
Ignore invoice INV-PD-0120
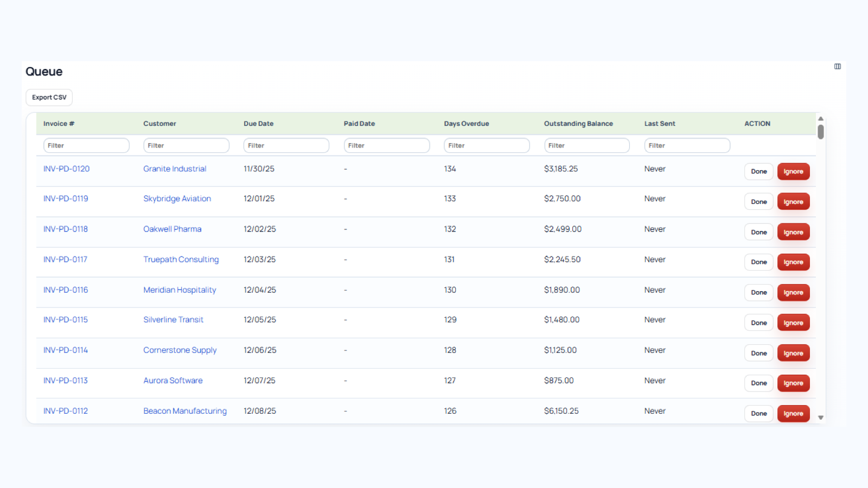click(x=793, y=171)
